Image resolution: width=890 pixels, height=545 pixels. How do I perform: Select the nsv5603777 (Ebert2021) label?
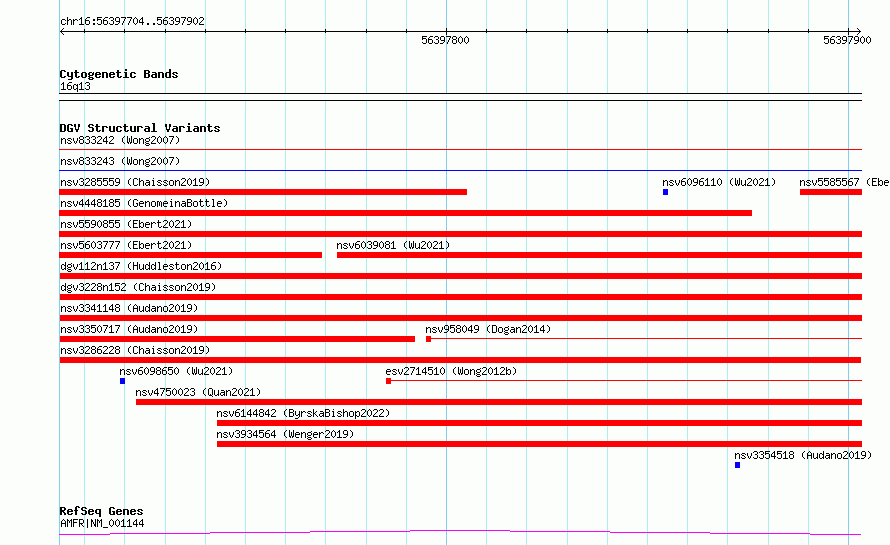coord(126,245)
